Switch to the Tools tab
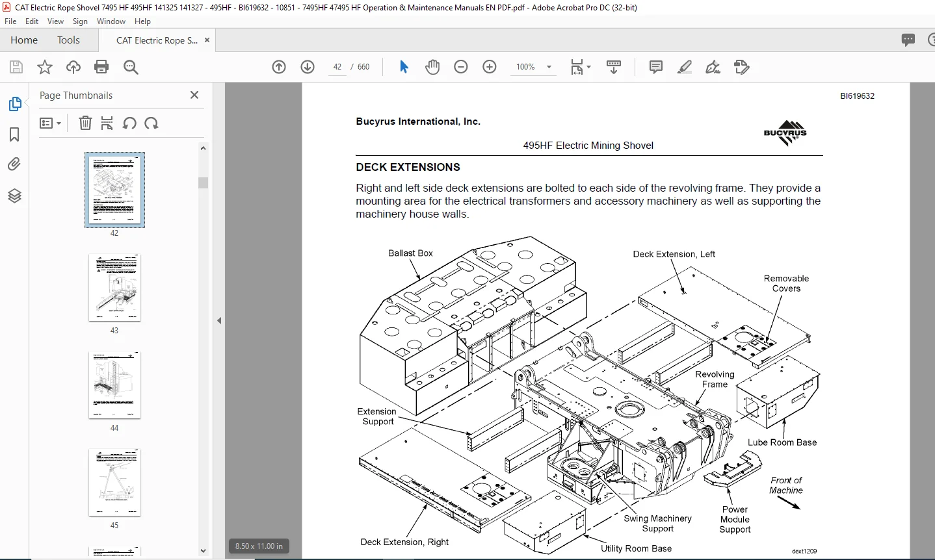Viewport: 935px width, 560px height. coord(68,40)
